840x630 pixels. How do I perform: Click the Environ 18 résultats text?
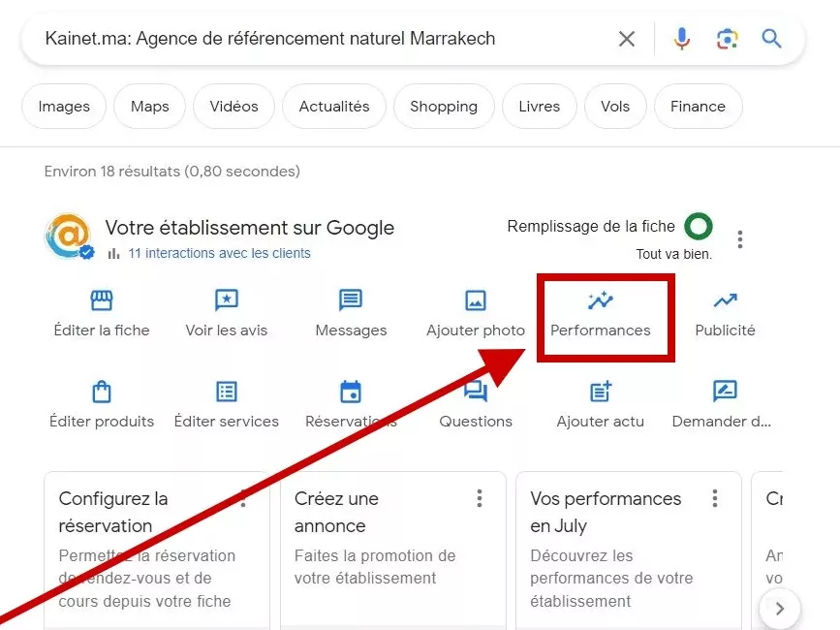coord(171,172)
